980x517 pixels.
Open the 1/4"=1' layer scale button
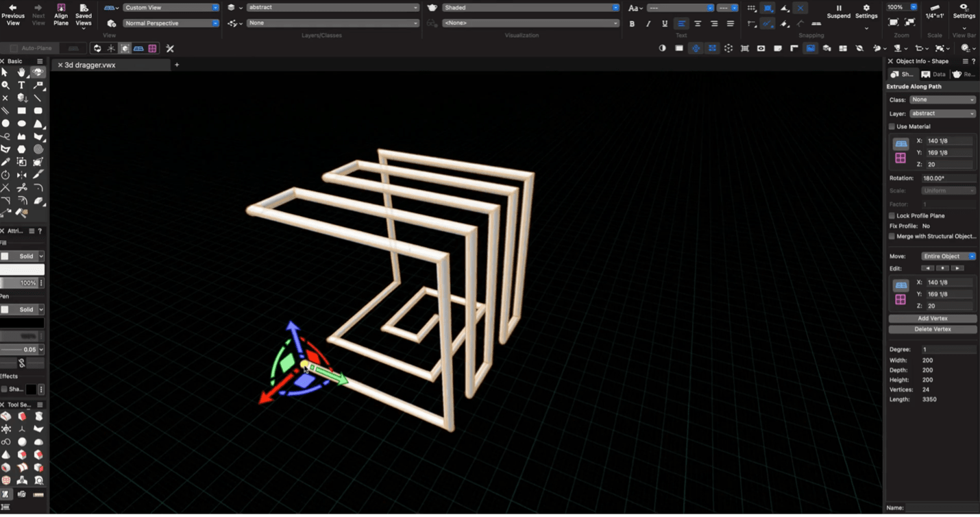click(934, 12)
